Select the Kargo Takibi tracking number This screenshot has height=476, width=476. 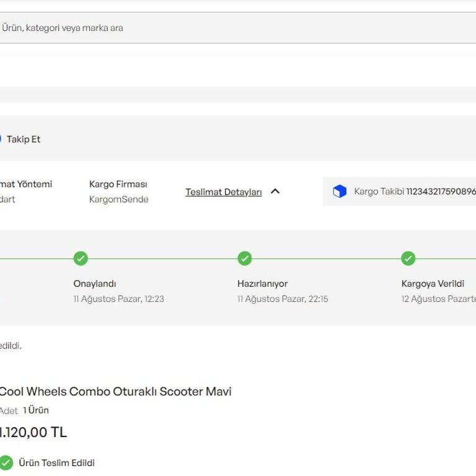pos(440,192)
